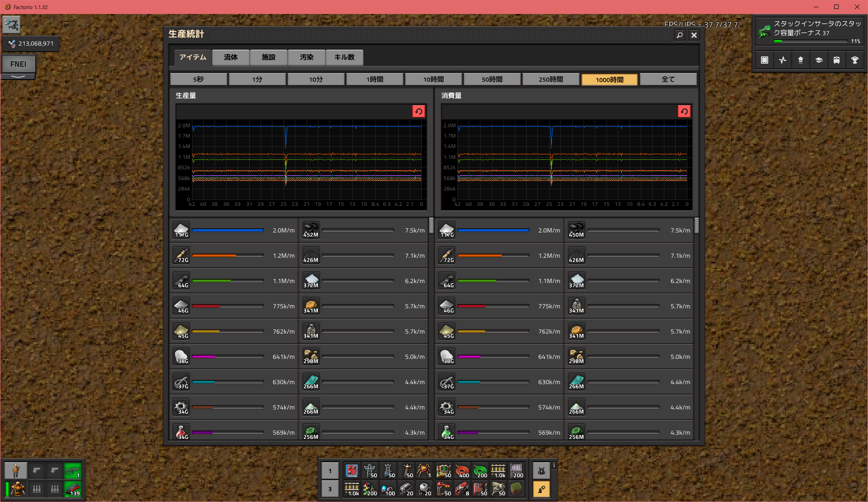The image size is (868, 502).
Task: Open the trains overview shortcut
Action: (x=837, y=60)
